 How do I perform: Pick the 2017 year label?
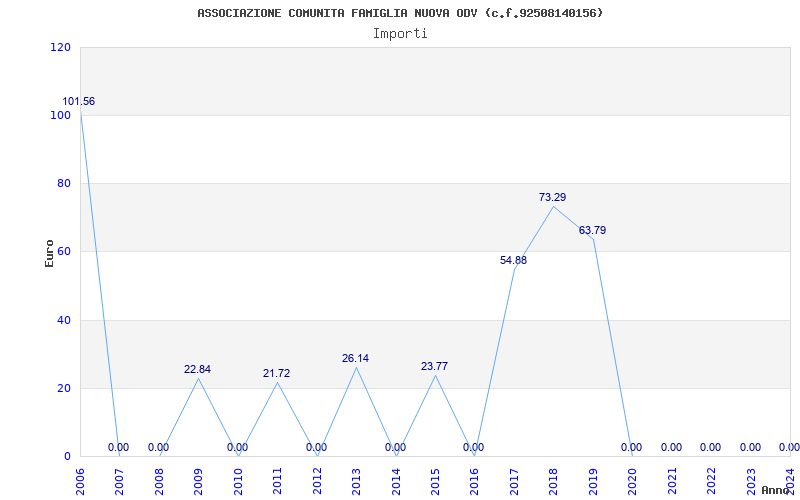pos(514,482)
